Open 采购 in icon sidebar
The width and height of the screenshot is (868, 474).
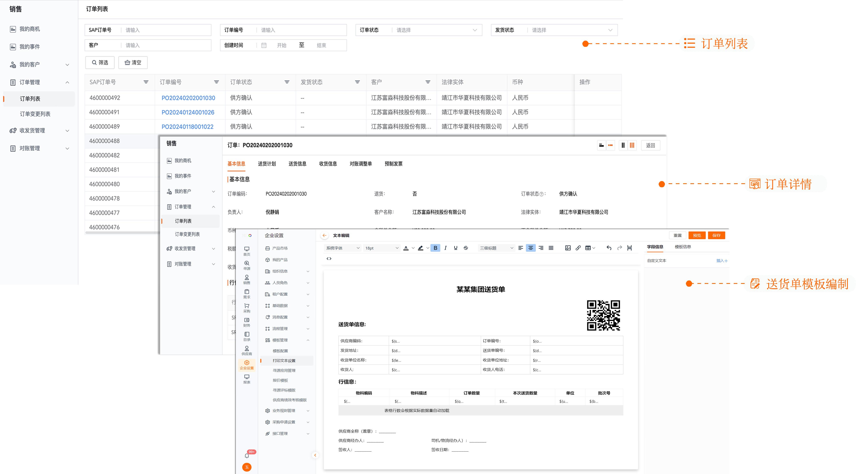coord(247,308)
